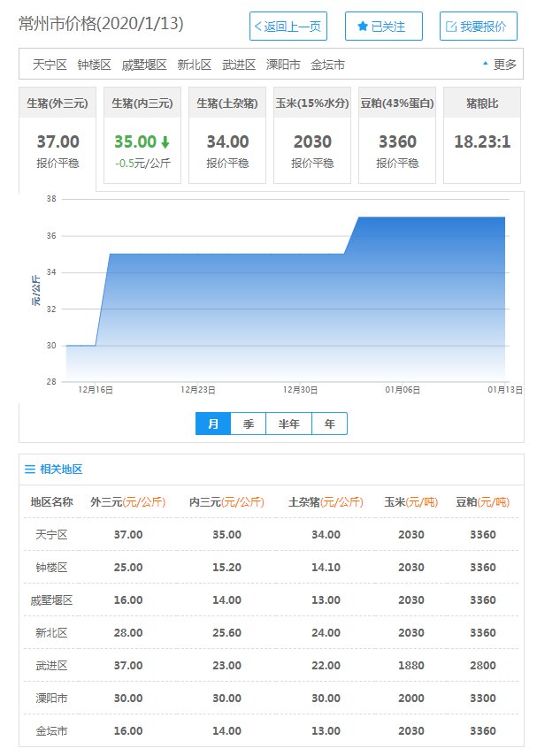537x756 pixels.
Task: Click the 外三元(元/公斤) column header
Action: coord(128,502)
